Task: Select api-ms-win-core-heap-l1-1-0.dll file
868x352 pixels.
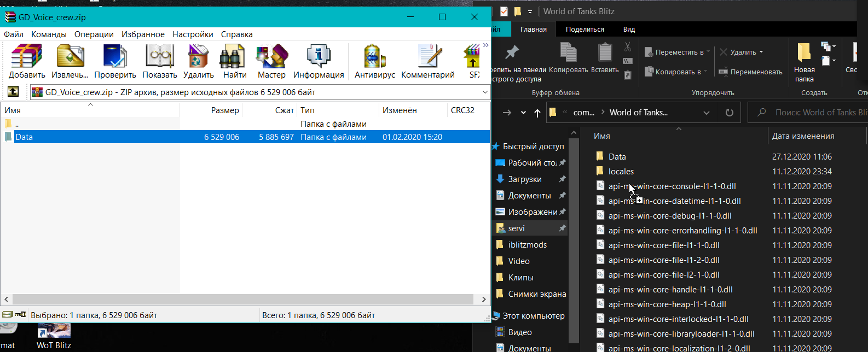Action: pyautogui.click(x=667, y=304)
